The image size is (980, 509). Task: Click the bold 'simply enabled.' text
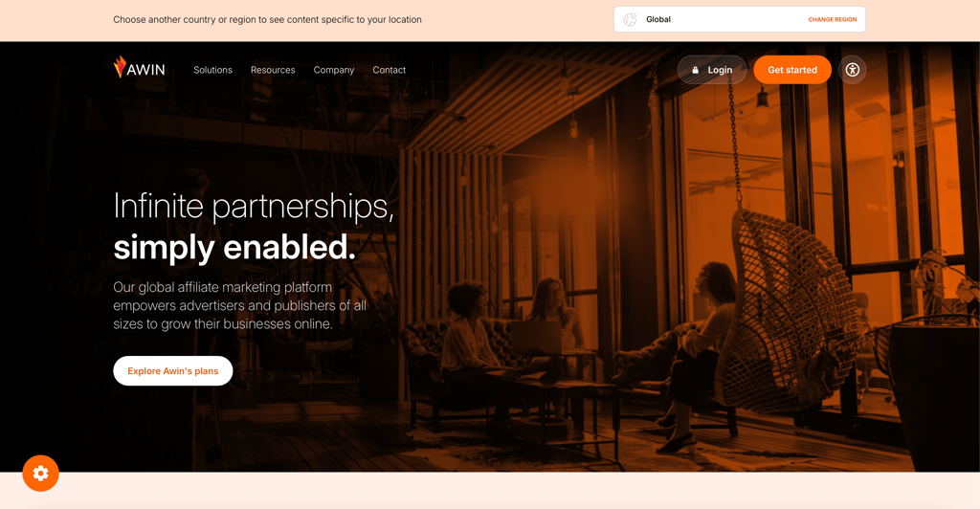(x=234, y=247)
